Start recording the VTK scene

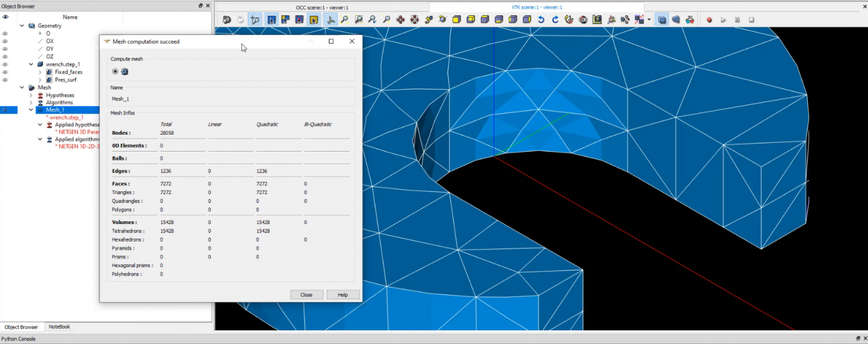click(x=709, y=19)
